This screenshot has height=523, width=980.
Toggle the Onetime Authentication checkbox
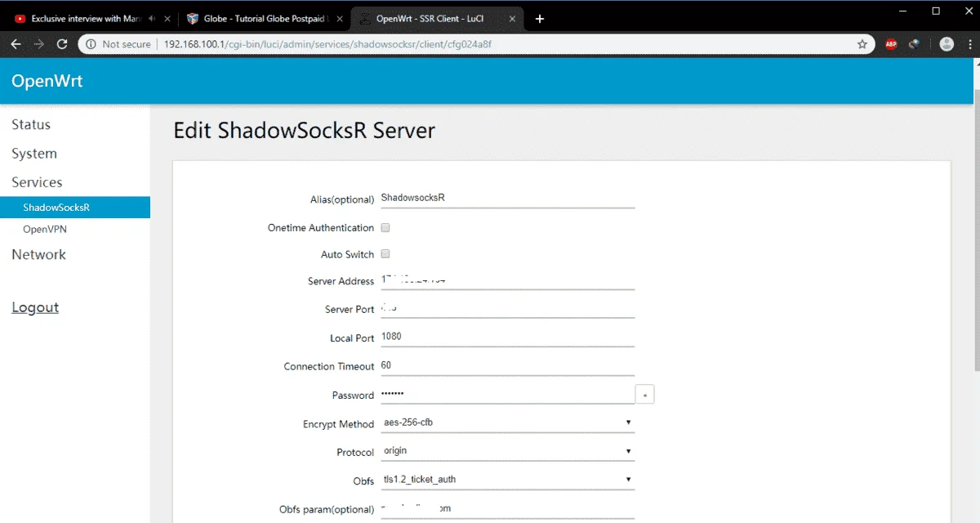click(385, 228)
